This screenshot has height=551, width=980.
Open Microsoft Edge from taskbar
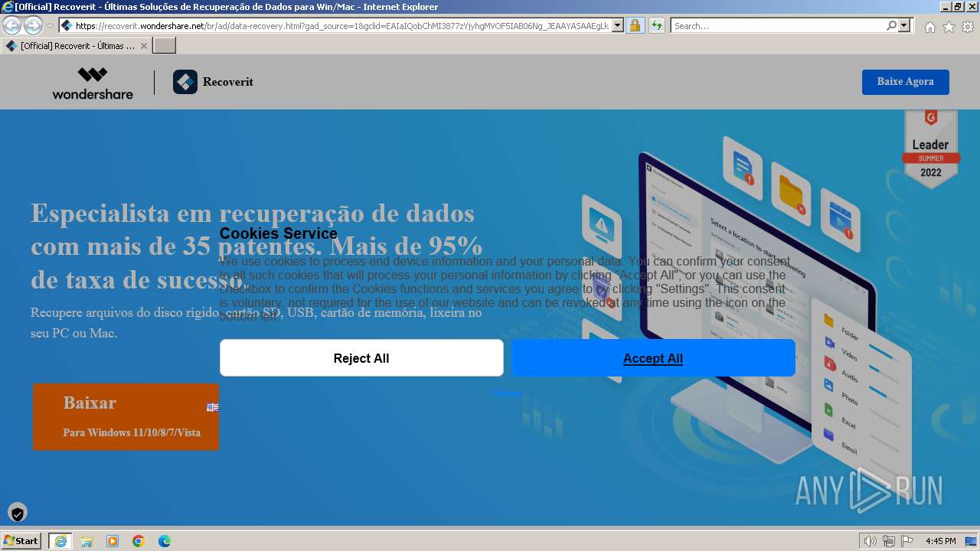[165, 541]
